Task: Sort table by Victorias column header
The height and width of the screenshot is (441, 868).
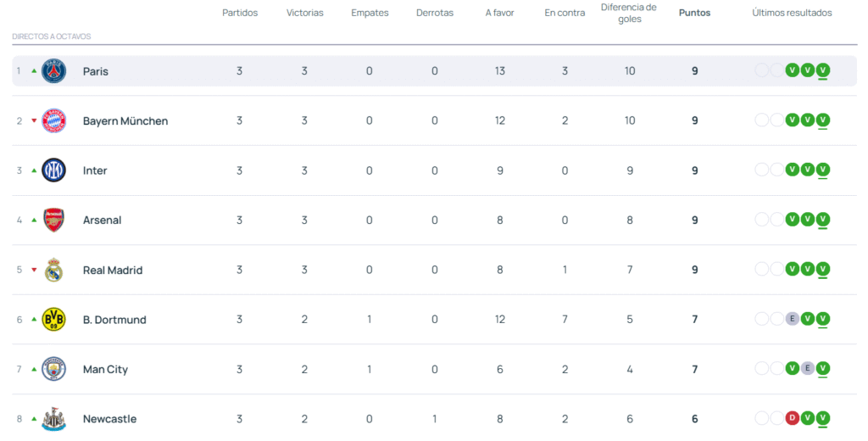Action: click(x=304, y=13)
